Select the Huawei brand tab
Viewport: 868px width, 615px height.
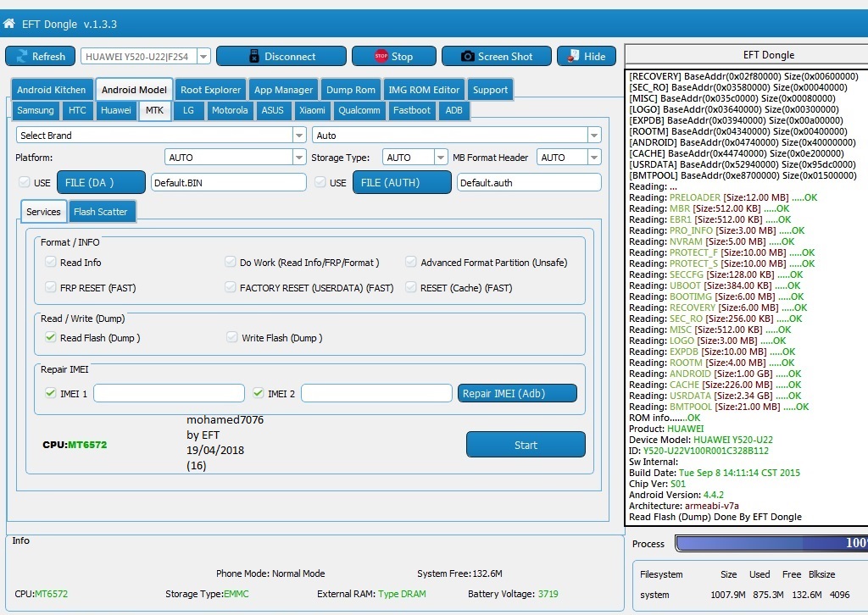(116, 110)
